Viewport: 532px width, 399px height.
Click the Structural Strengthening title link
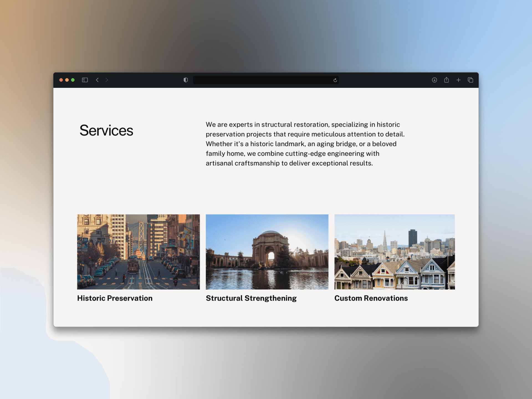tap(251, 298)
